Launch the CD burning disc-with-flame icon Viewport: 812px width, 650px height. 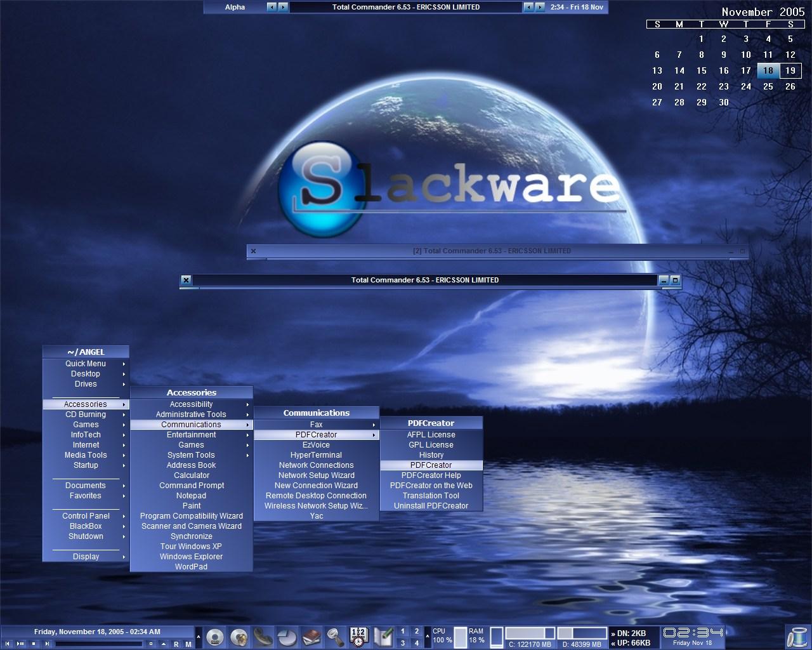[x=239, y=637]
